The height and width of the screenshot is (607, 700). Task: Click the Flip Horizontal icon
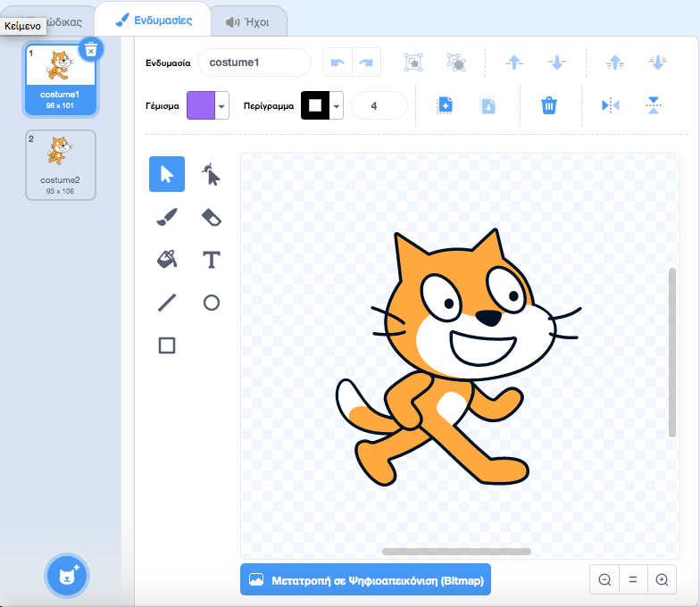click(x=611, y=105)
